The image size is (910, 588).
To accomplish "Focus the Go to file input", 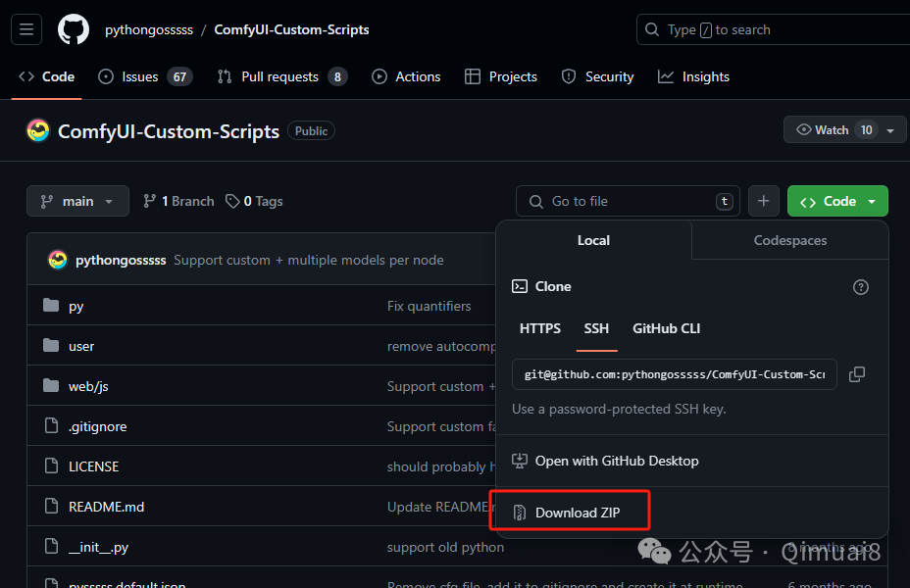I will pyautogui.click(x=628, y=201).
